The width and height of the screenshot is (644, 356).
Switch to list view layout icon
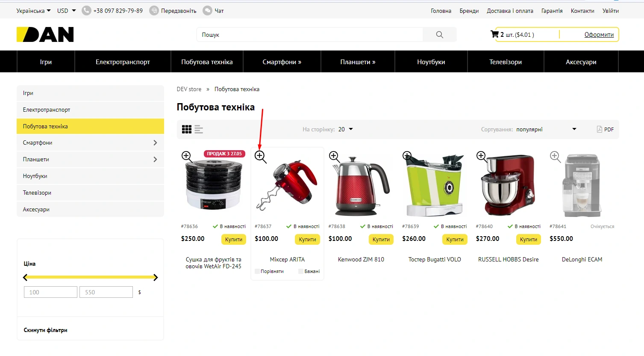point(199,129)
